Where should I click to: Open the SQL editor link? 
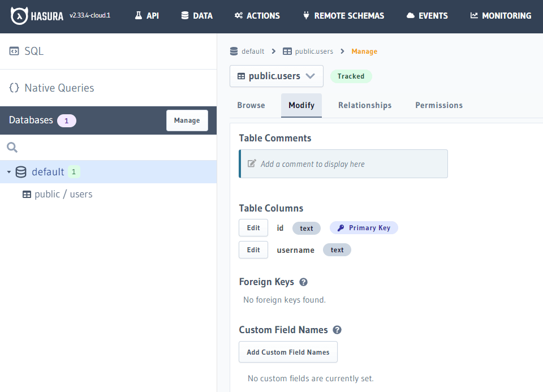34,51
